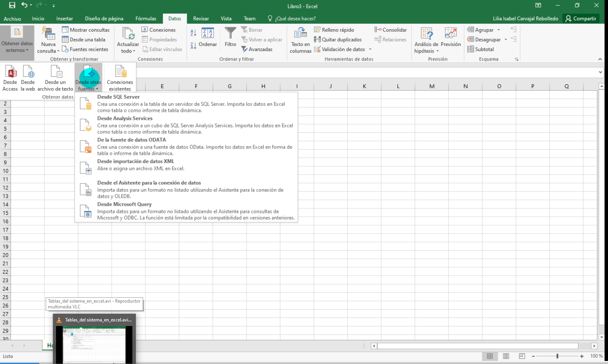Switch to the Insertar tab
Image resolution: width=608 pixels, height=364 pixels.
point(64,18)
